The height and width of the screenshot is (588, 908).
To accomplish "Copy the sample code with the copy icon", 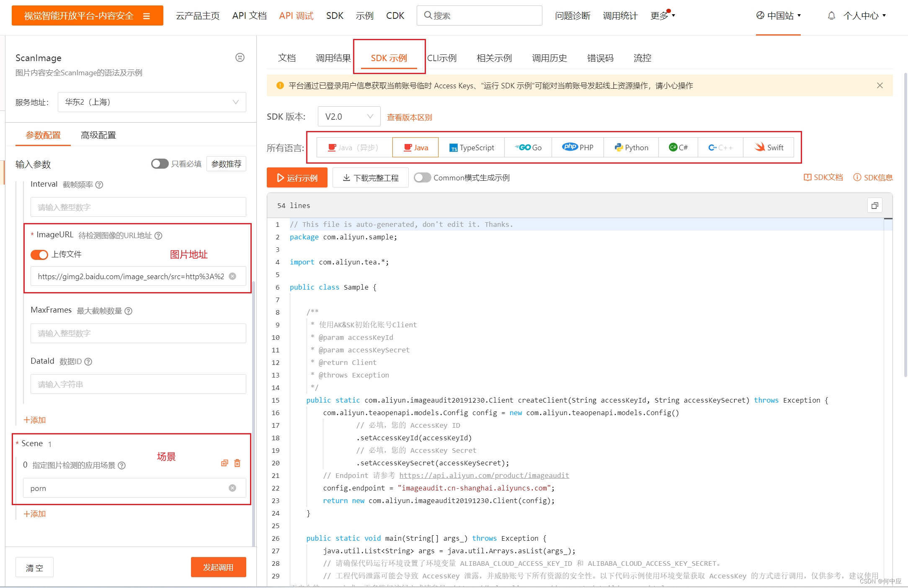I will pos(874,205).
